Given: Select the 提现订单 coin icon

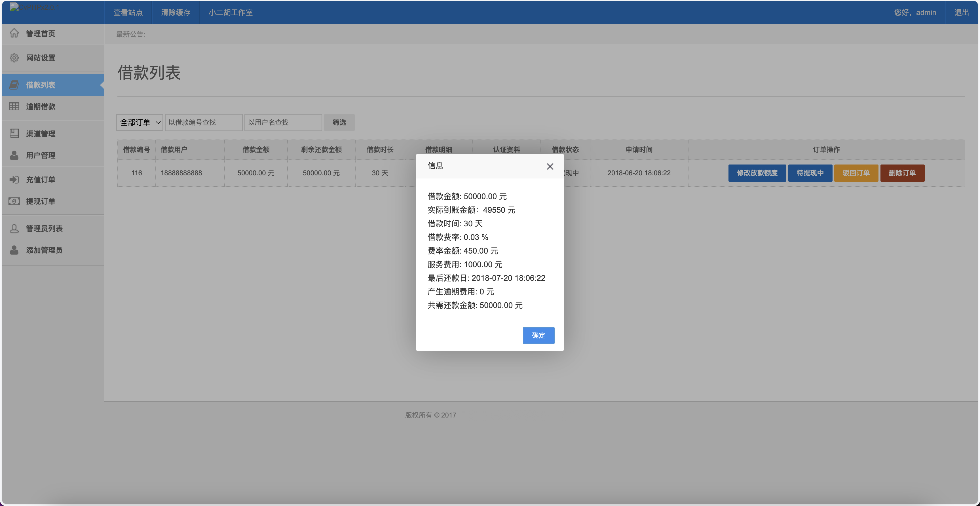Looking at the screenshot, I should click(14, 201).
